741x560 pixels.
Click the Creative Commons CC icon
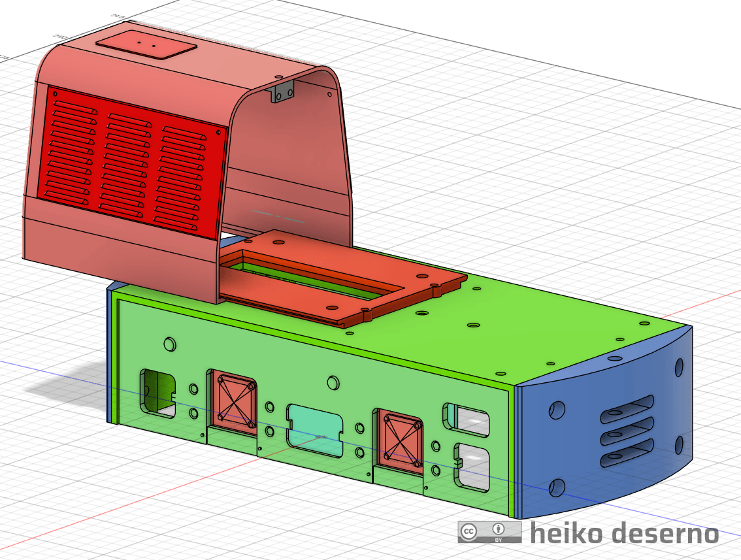tap(469, 531)
